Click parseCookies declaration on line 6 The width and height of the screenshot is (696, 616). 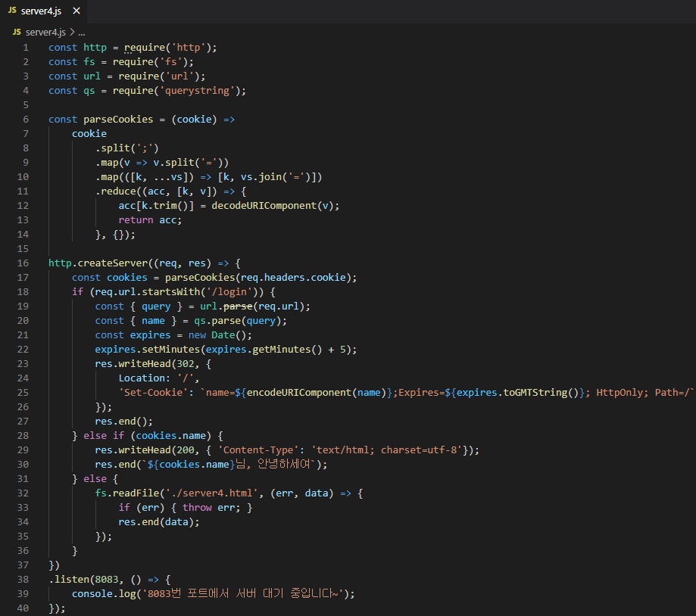point(118,120)
